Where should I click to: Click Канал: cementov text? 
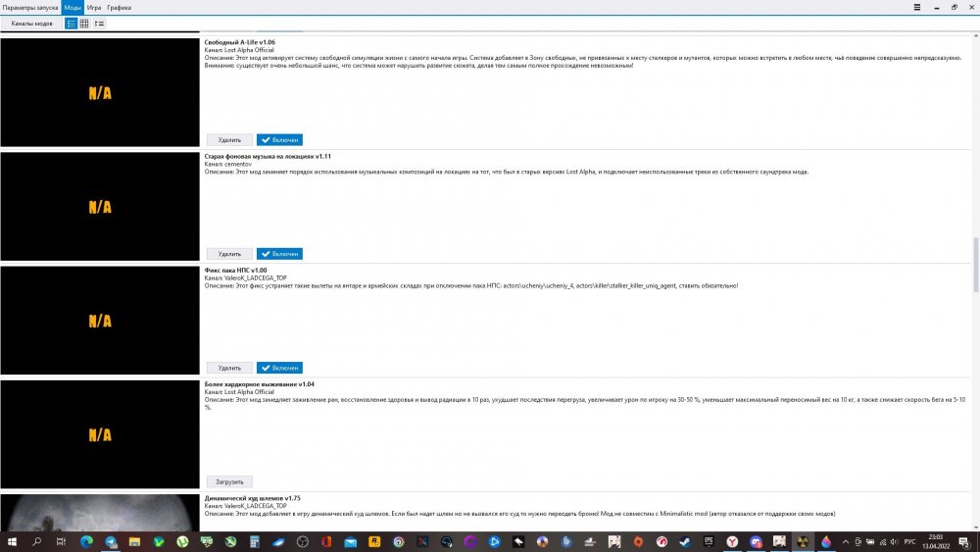(x=228, y=164)
